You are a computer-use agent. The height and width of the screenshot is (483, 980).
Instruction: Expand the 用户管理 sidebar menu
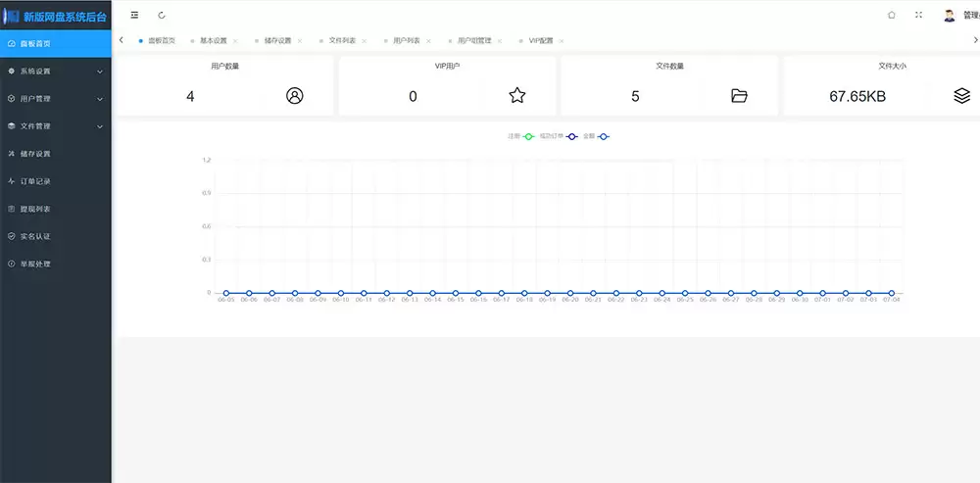point(55,99)
